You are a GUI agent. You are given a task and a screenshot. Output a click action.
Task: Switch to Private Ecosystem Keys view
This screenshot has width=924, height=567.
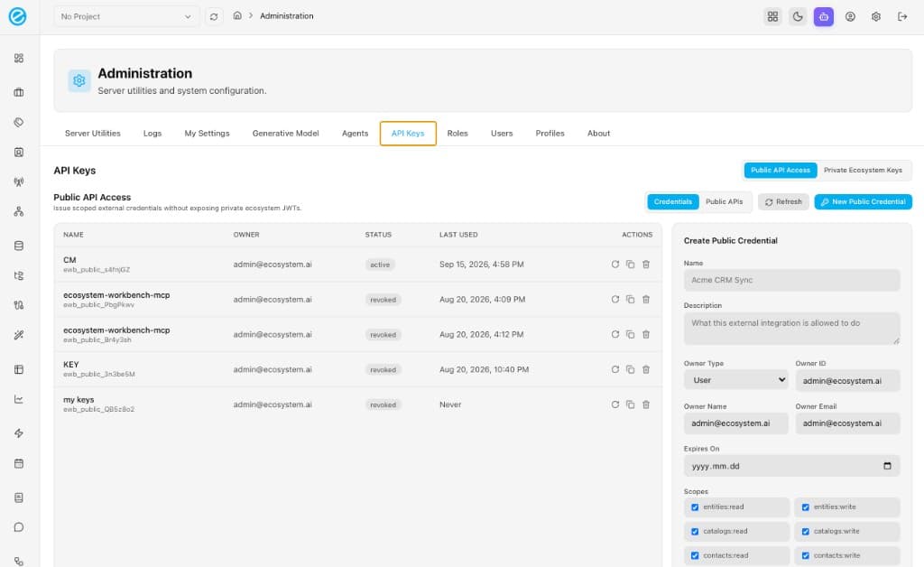(x=863, y=171)
